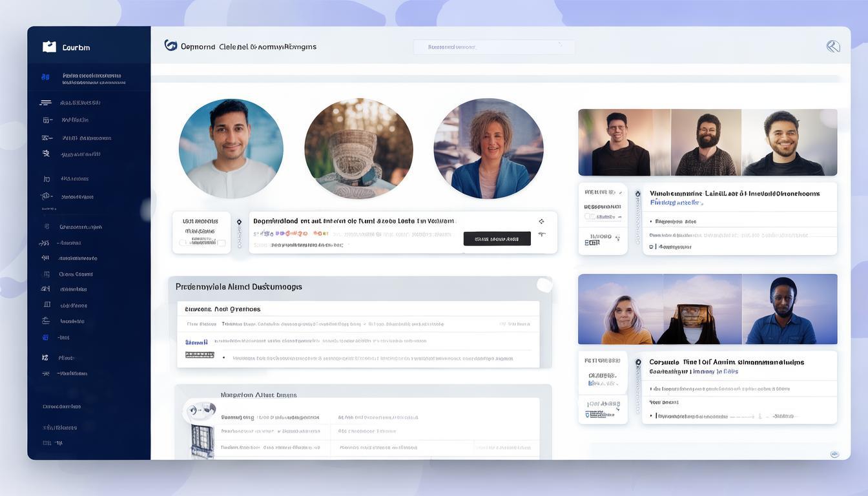Image resolution: width=868 pixels, height=496 pixels.
Task: Focus the search field in the header
Action: [494, 46]
